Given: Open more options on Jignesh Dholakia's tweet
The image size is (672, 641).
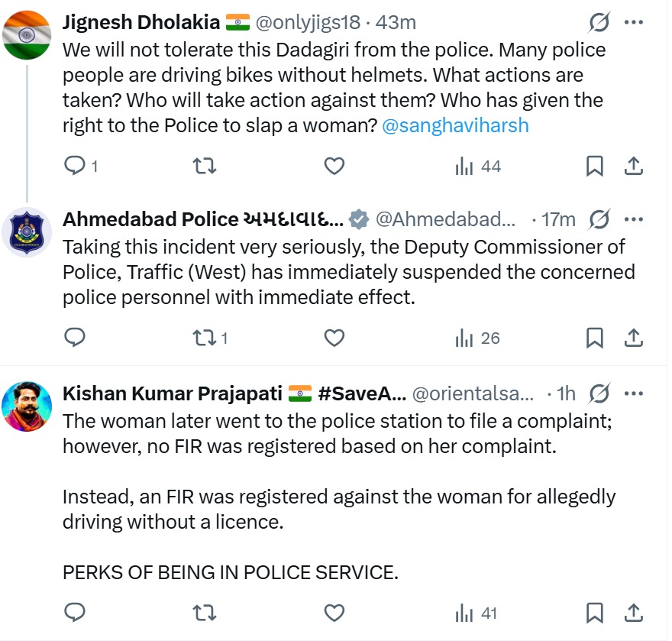Looking at the screenshot, I should (634, 22).
